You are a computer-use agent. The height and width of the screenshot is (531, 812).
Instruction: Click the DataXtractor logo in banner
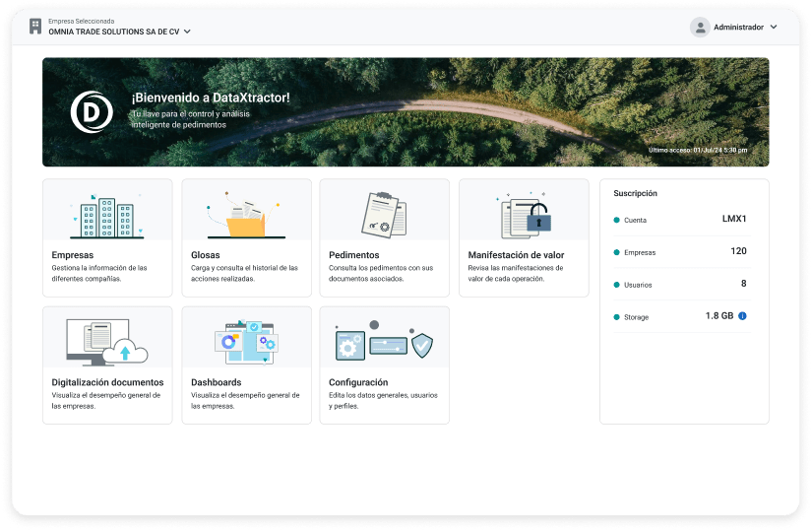[92, 112]
